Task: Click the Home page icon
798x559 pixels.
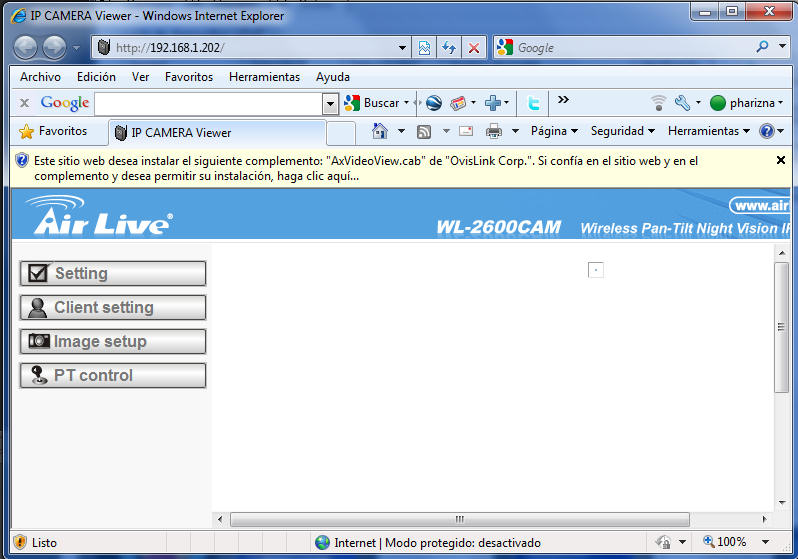Action: point(380,131)
